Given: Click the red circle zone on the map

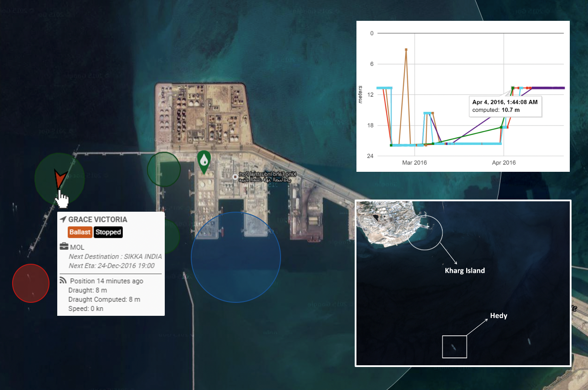Looking at the screenshot, I should [31, 283].
